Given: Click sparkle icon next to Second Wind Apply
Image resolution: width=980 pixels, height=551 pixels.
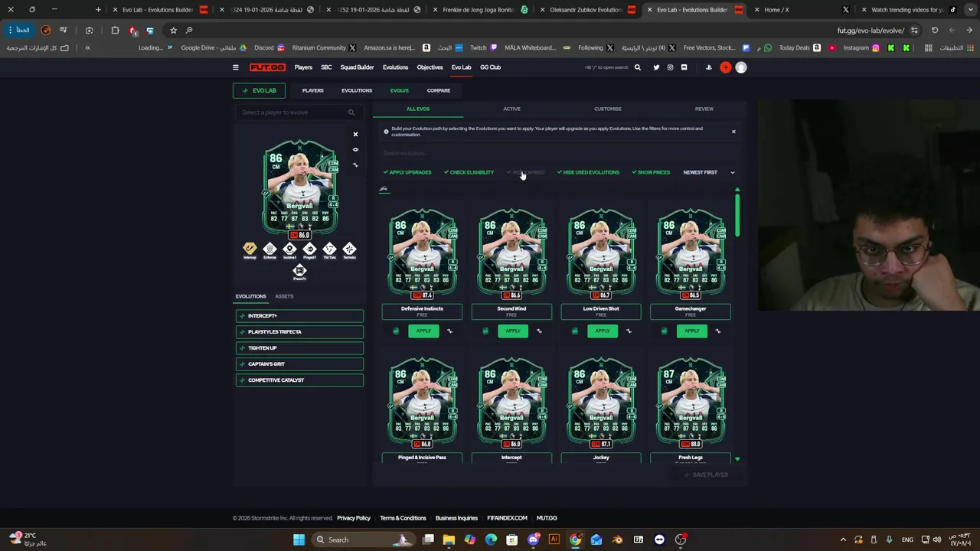Looking at the screenshot, I should [x=539, y=331].
